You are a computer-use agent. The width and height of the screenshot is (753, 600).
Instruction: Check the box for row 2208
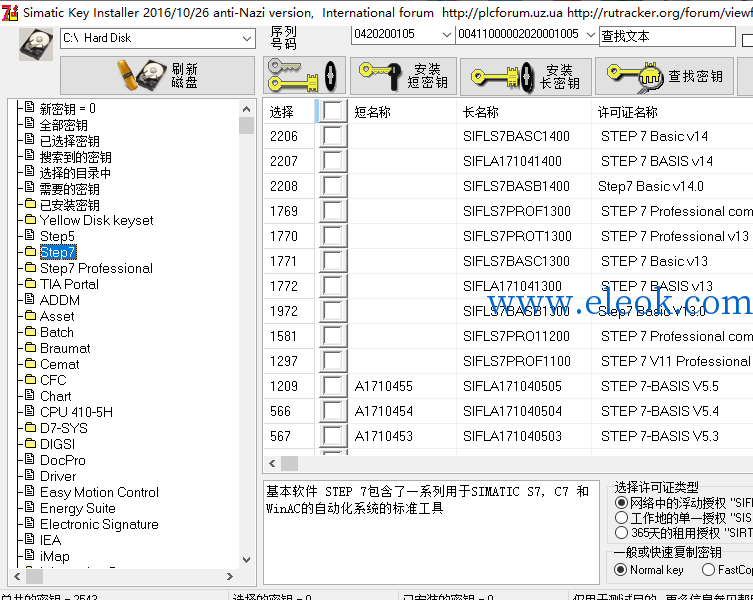point(333,186)
